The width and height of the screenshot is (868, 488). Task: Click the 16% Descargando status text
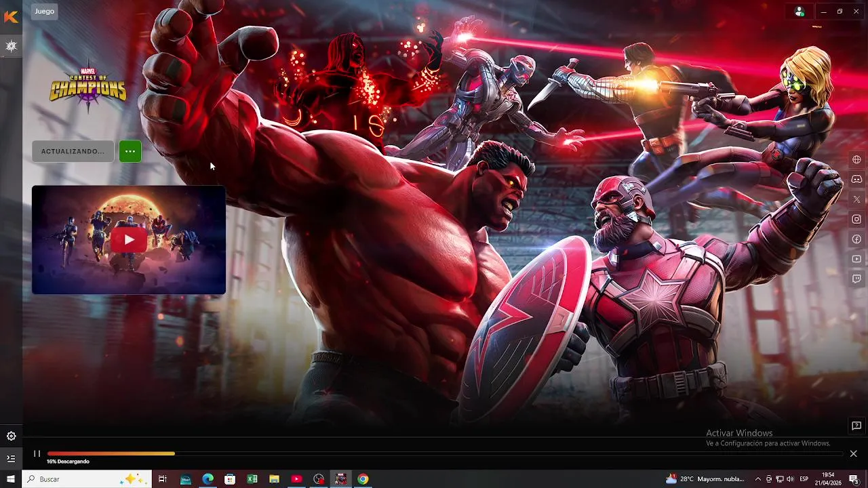68,462
